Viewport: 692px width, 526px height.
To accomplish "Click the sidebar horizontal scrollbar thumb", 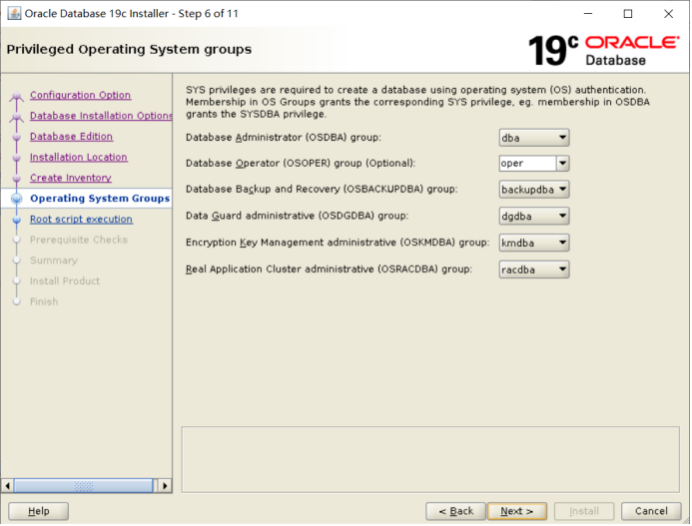I will 83,486.
